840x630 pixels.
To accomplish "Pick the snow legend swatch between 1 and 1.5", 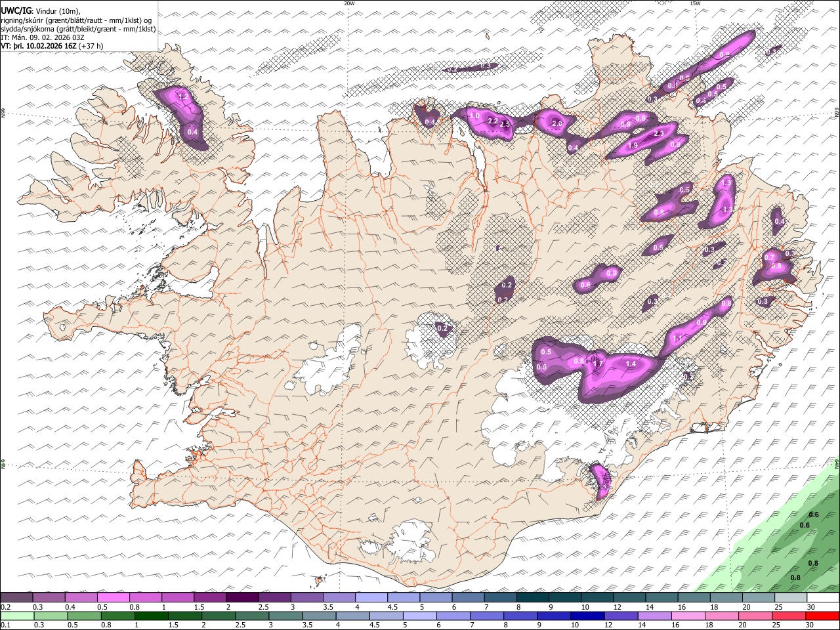I will (x=177, y=598).
